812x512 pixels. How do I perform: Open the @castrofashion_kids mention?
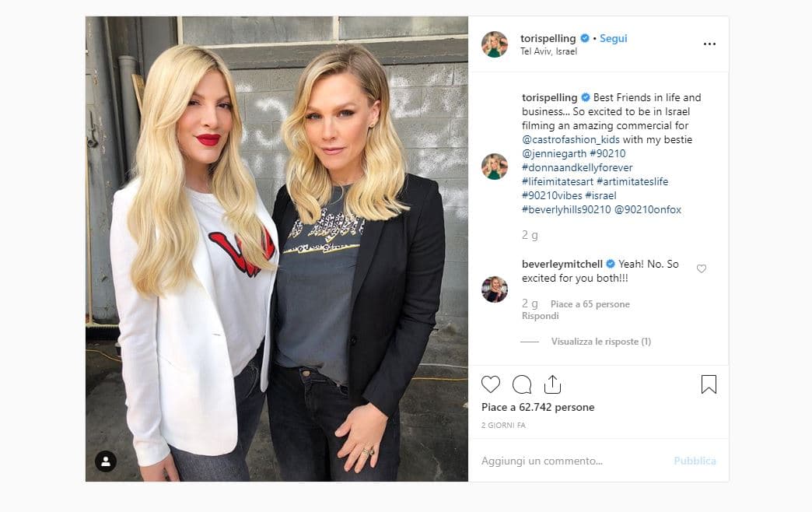[571, 139]
